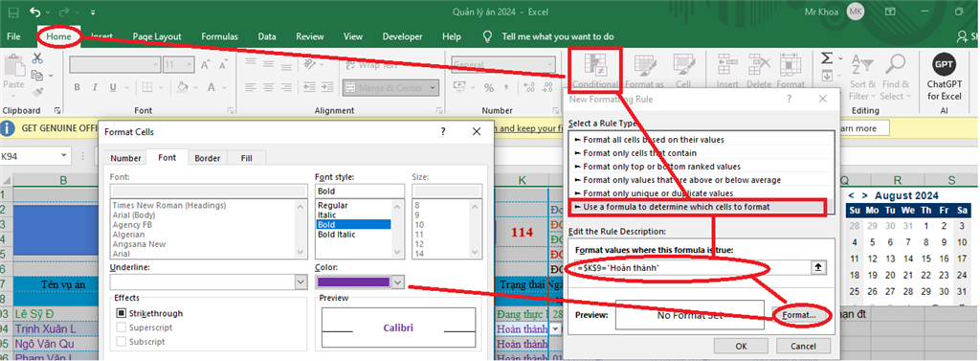This screenshot has width=980, height=361.
Task: Open the Fill tab in Format Cells
Action: point(246,158)
